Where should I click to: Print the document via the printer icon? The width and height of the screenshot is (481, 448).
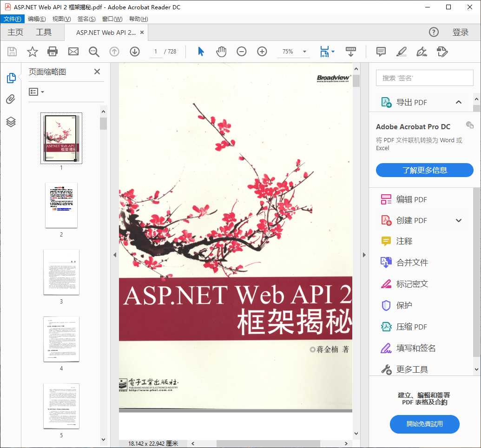pyautogui.click(x=52, y=52)
